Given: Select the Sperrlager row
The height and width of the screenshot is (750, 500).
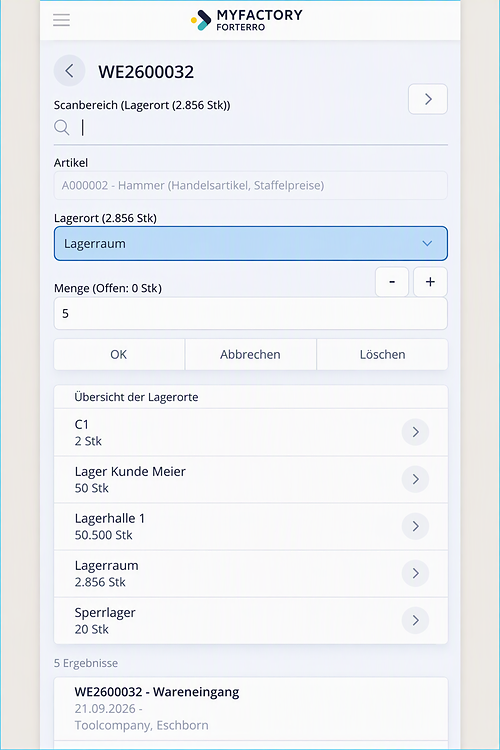Looking at the screenshot, I should click(251, 620).
